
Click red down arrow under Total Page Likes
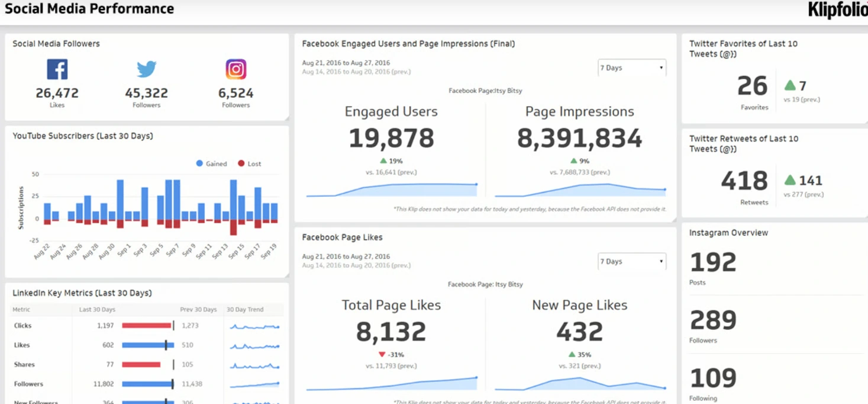coord(382,355)
